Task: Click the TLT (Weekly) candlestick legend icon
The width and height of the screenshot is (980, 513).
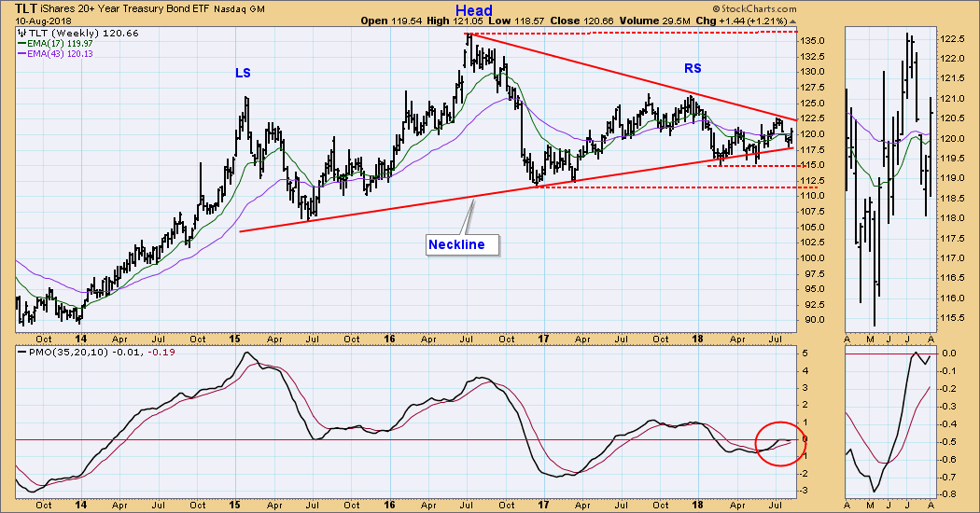Action: [x=22, y=32]
